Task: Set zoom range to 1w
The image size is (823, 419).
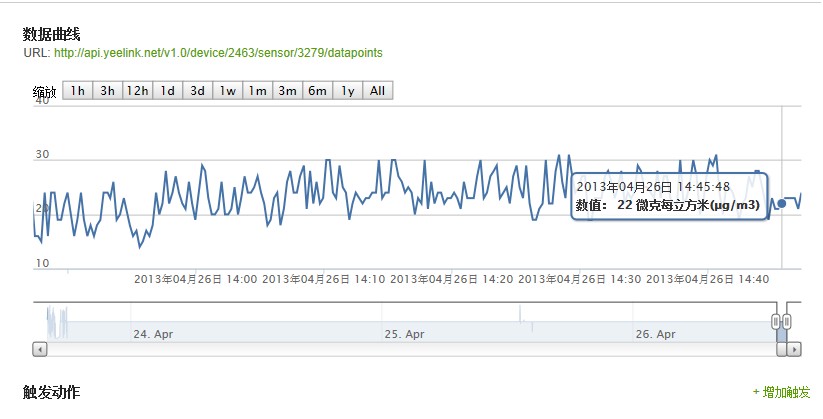Action: [227, 91]
